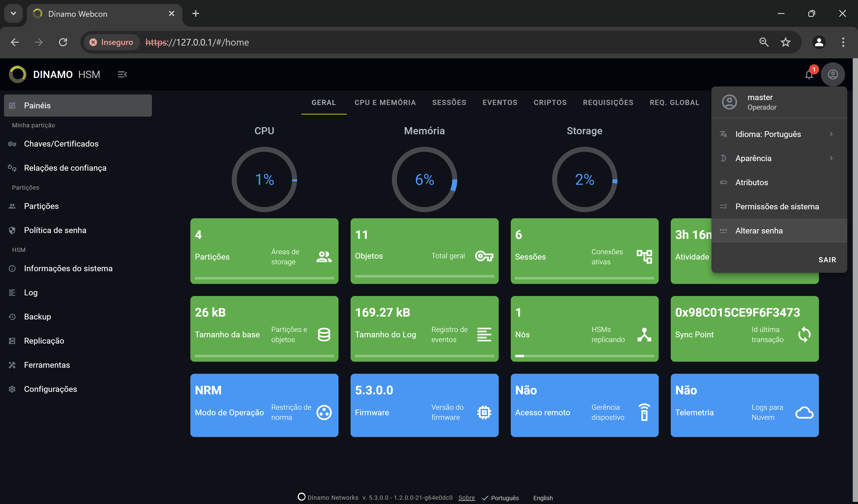Open the browser zoom magnifier icon
Screen dimensions: 858x504
pos(764,42)
